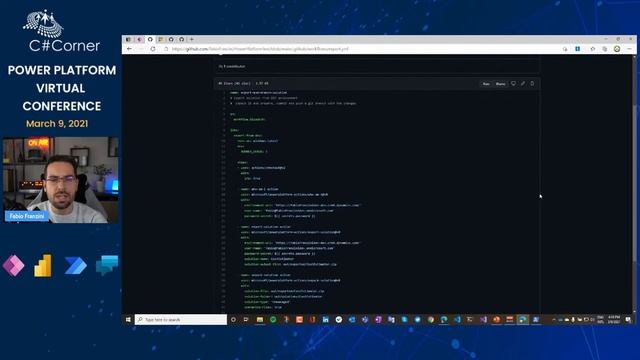This screenshot has width=640, height=360.
Task: Open Spotify from the taskbar
Action: pos(273,320)
